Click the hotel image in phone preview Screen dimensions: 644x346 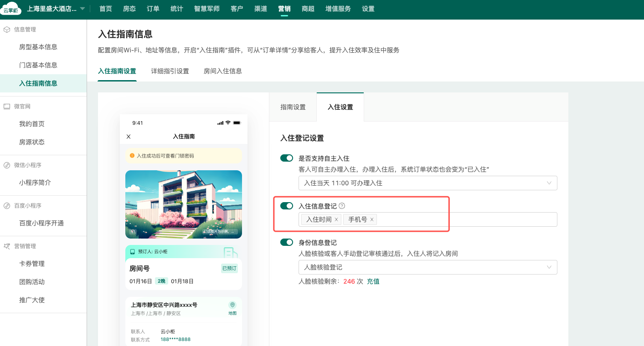(184, 204)
